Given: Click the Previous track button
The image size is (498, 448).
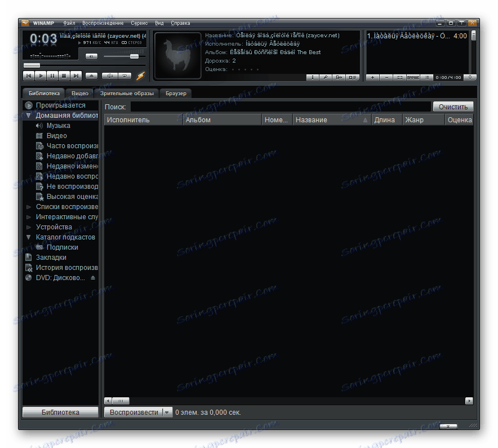Looking at the screenshot, I should point(29,76).
